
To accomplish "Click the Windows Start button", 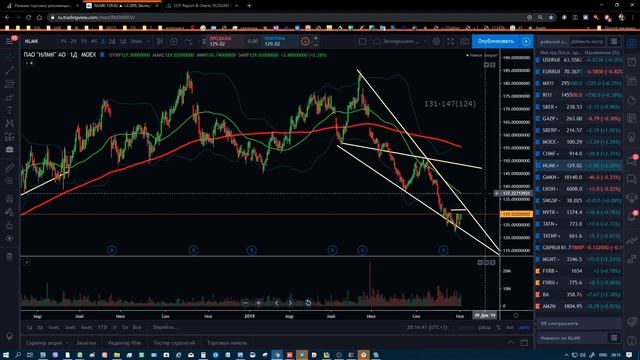I will (x=6, y=355).
